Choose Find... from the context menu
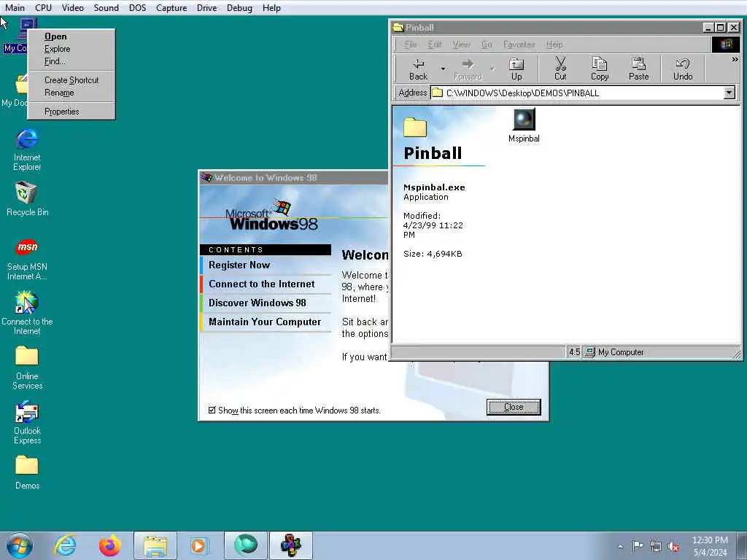The width and height of the screenshot is (747, 560). [x=71, y=61]
